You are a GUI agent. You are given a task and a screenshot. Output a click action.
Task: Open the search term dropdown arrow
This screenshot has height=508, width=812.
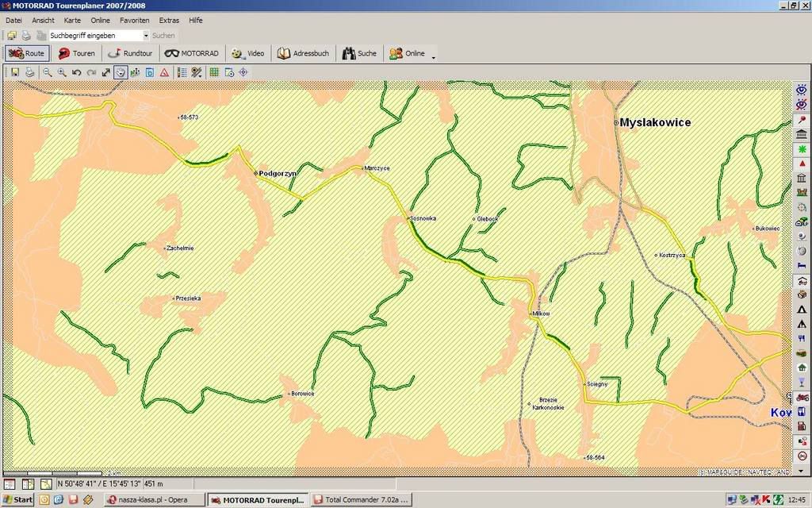tap(146, 36)
